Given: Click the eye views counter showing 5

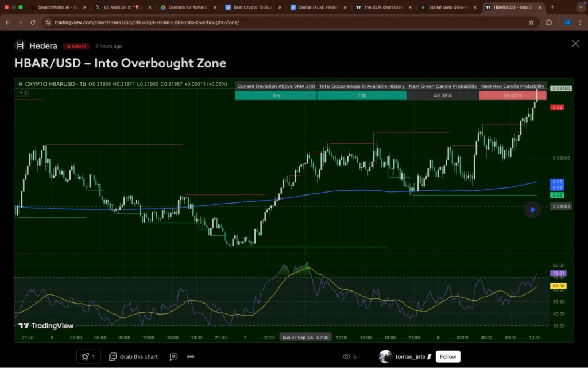Looking at the screenshot, I should point(350,356).
